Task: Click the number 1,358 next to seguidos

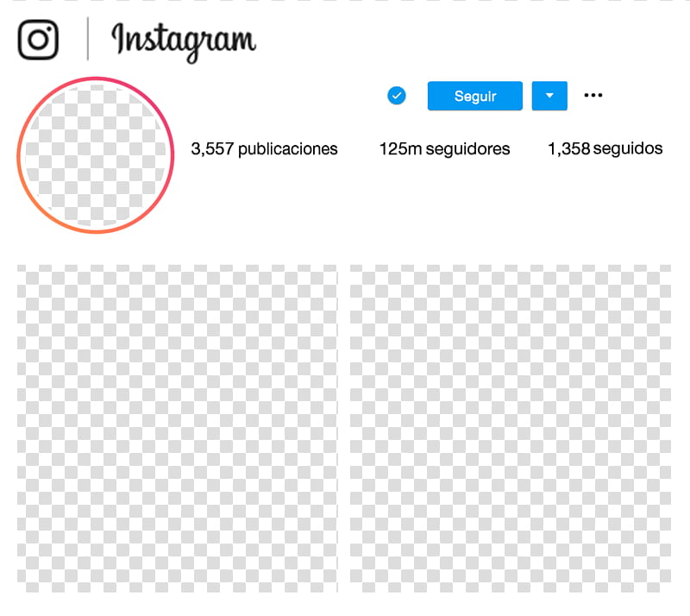Action: 568,149
